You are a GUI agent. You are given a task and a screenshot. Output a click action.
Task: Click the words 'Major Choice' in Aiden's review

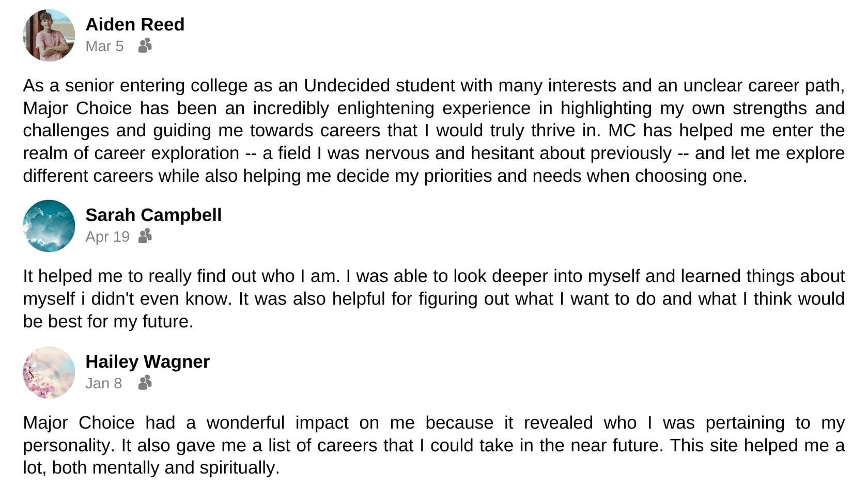coord(78,108)
